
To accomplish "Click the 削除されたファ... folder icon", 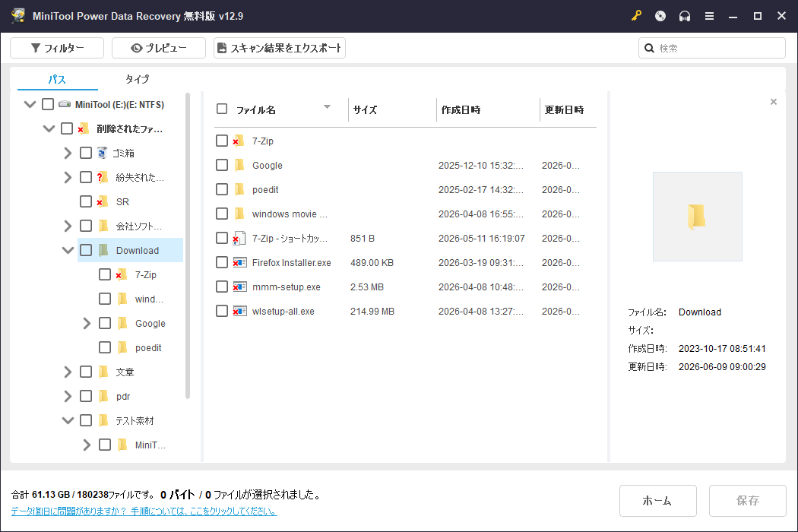I will (84, 128).
